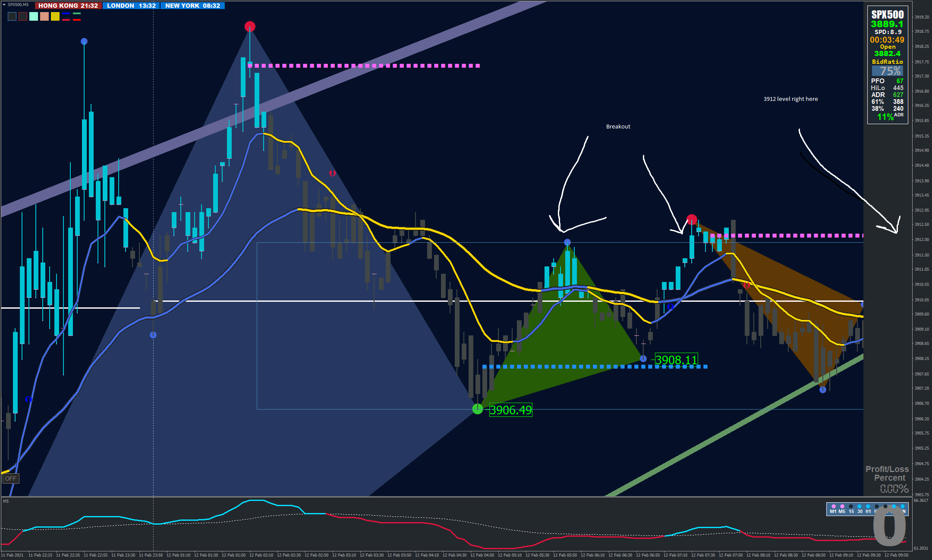The image size is (932, 560).
Task: Click the red swing high dot at chart peak
Action: click(250, 27)
